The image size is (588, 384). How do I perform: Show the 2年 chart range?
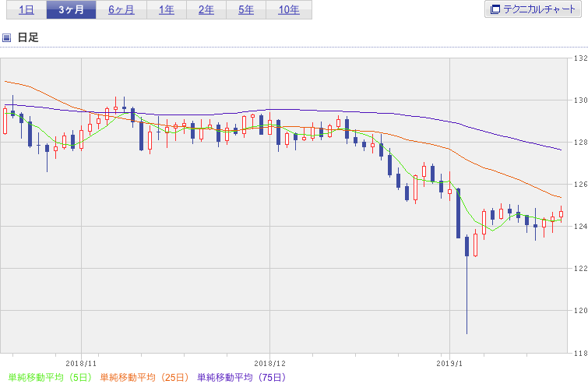(x=206, y=10)
